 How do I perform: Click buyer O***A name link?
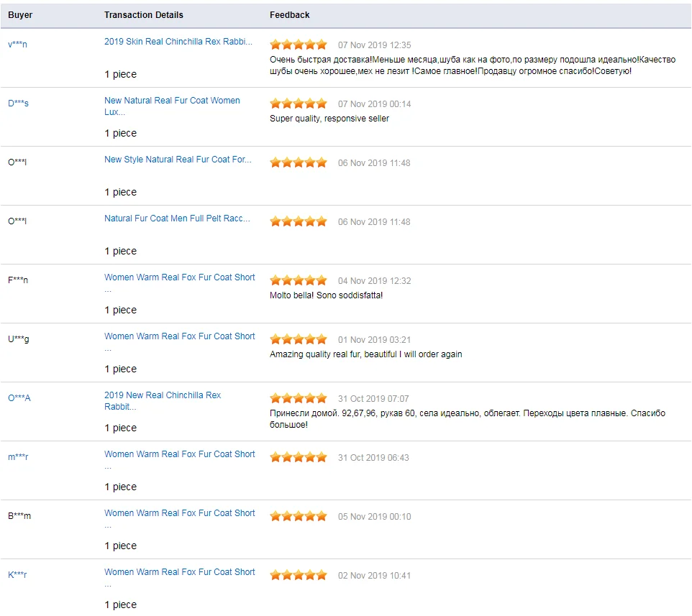[x=19, y=397]
